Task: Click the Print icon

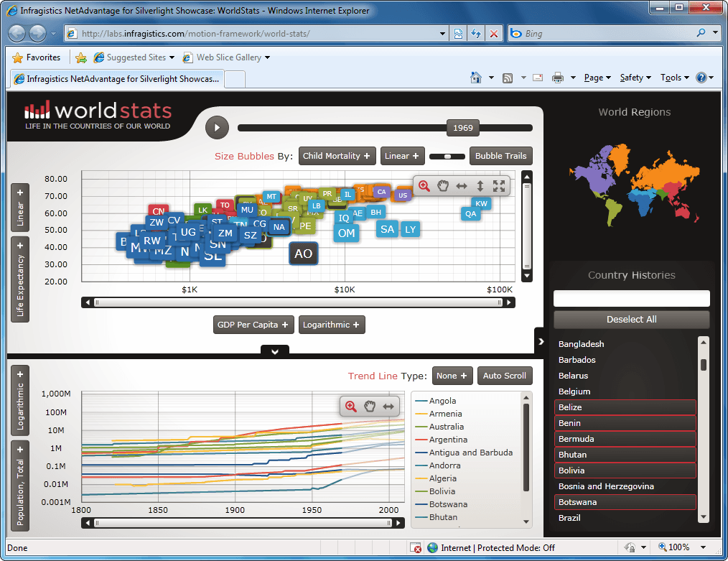Action: (x=558, y=78)
